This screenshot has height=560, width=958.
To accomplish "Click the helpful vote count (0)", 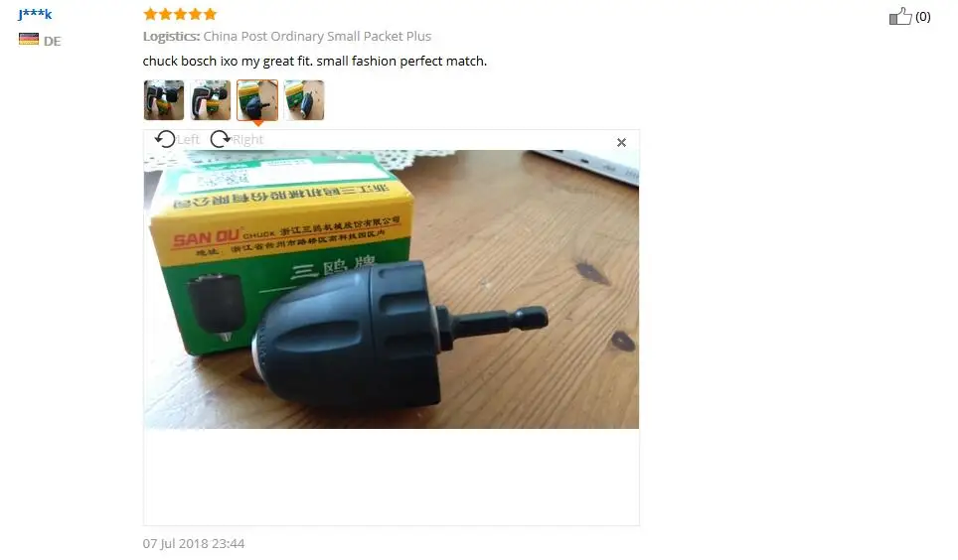I will (922, 17).
